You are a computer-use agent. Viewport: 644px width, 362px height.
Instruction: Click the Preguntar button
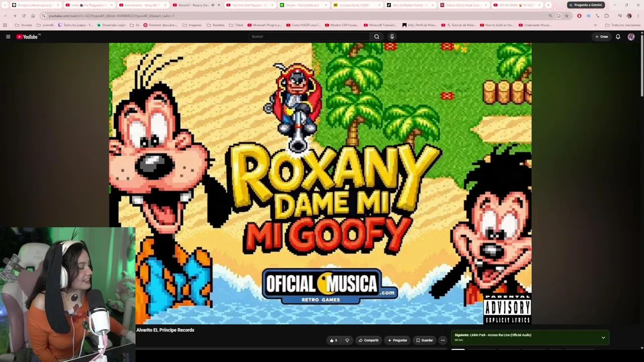click(x=397, y=340)
